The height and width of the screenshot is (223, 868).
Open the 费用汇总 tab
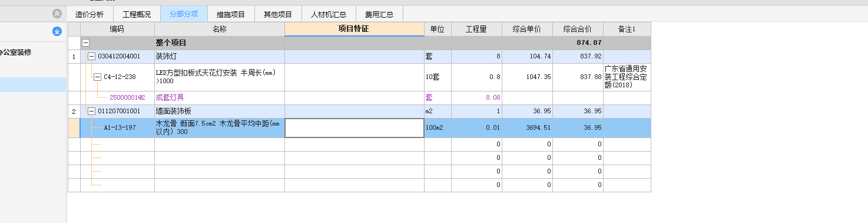[379, 14]
